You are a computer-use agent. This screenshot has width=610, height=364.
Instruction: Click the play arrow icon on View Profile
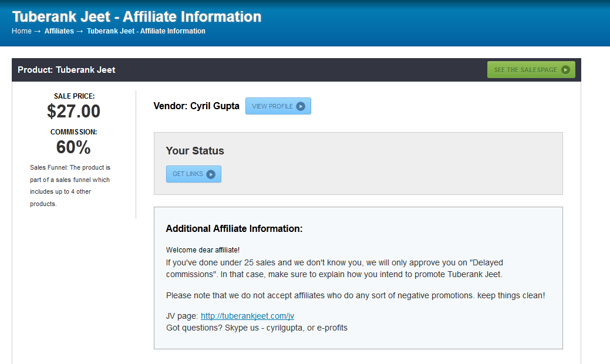pyautogui.click(x=301, y=106)
